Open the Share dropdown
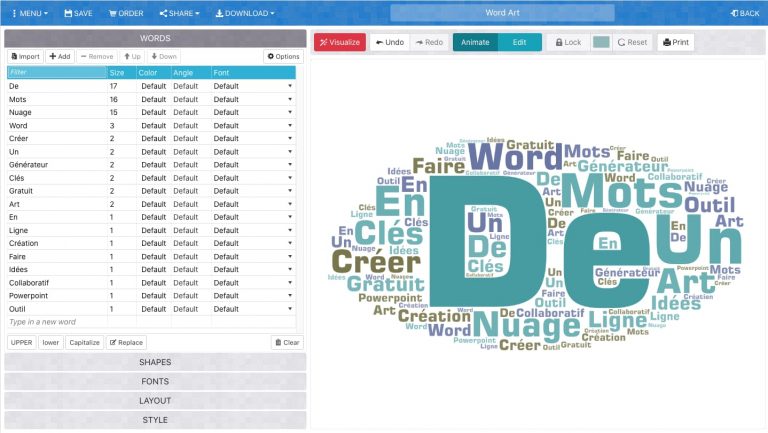Image resolution: width=768 pixels, height=433 pixels. tap(179, 13)
